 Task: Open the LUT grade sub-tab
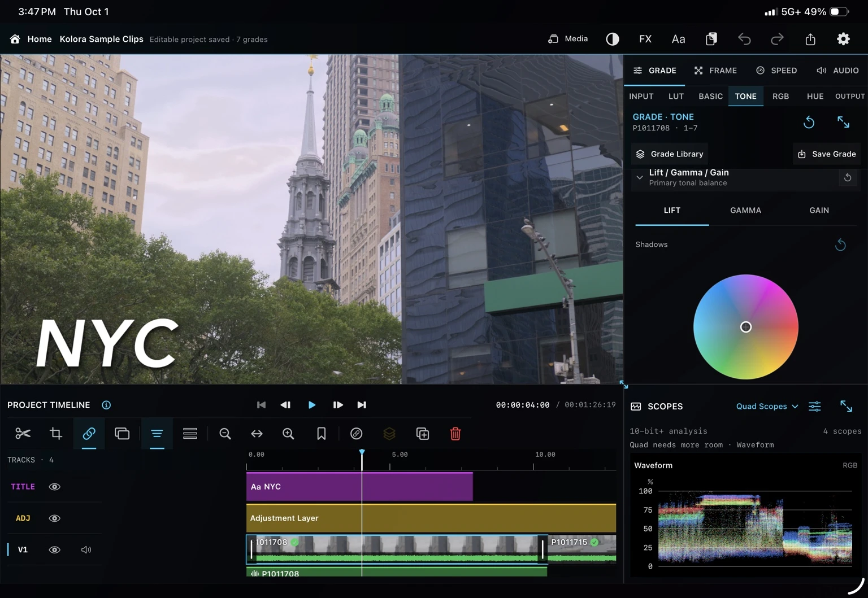676,97
